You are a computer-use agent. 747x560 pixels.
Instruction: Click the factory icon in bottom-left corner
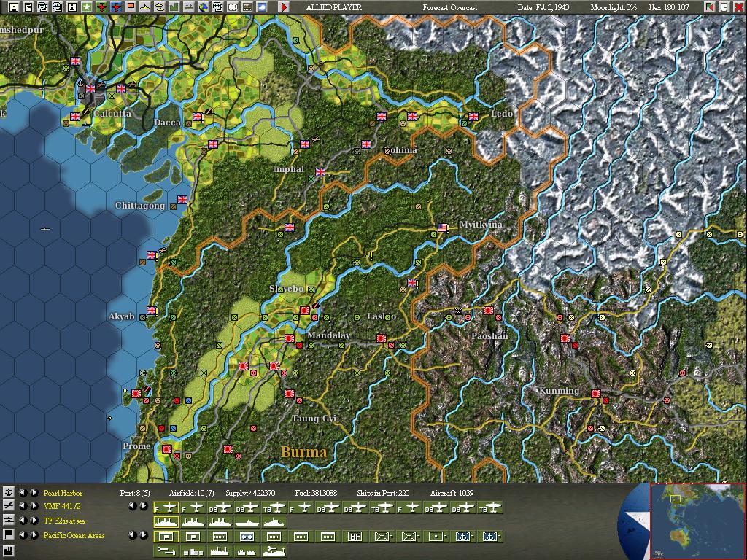(x=9, y=553)
